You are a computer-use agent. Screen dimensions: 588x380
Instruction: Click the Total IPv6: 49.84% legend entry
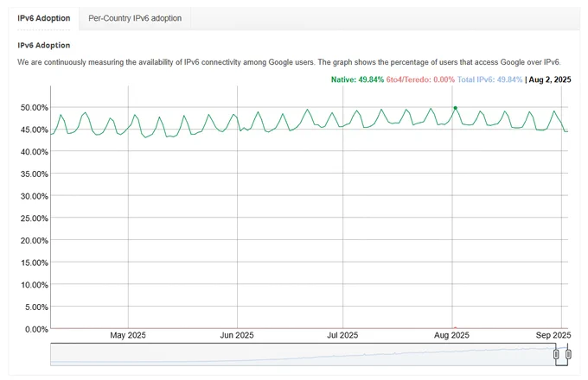coord(489,79)
